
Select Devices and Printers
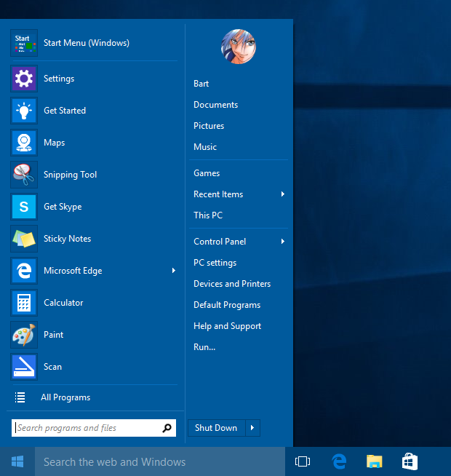pos(232,284)
